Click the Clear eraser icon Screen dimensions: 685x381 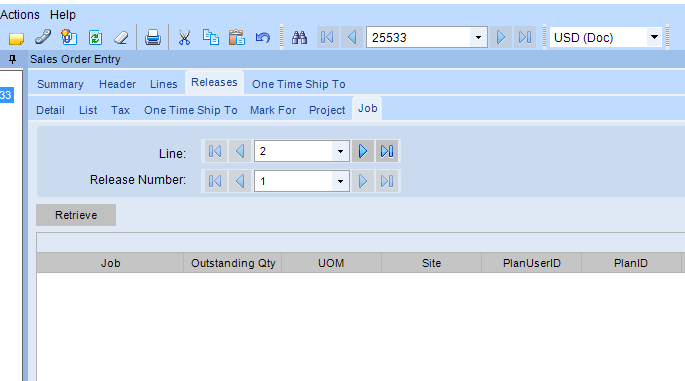pyautogui.click(x=121, y=38)
